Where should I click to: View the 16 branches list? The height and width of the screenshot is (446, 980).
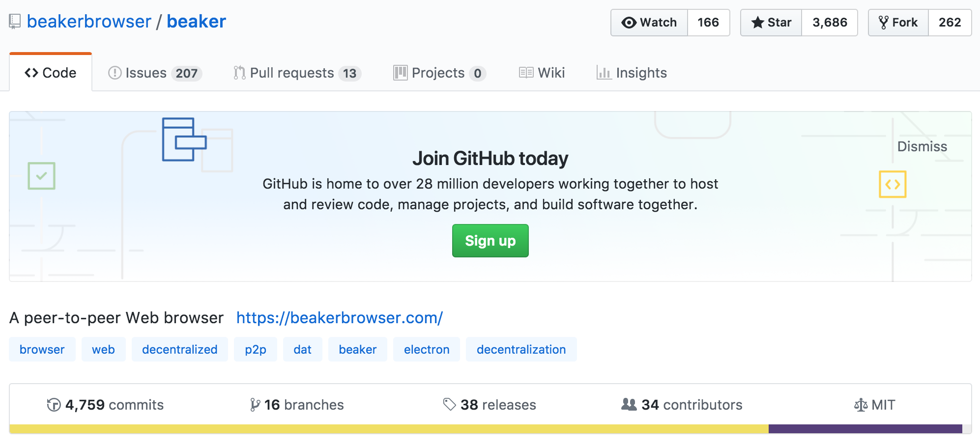[297, 405]
